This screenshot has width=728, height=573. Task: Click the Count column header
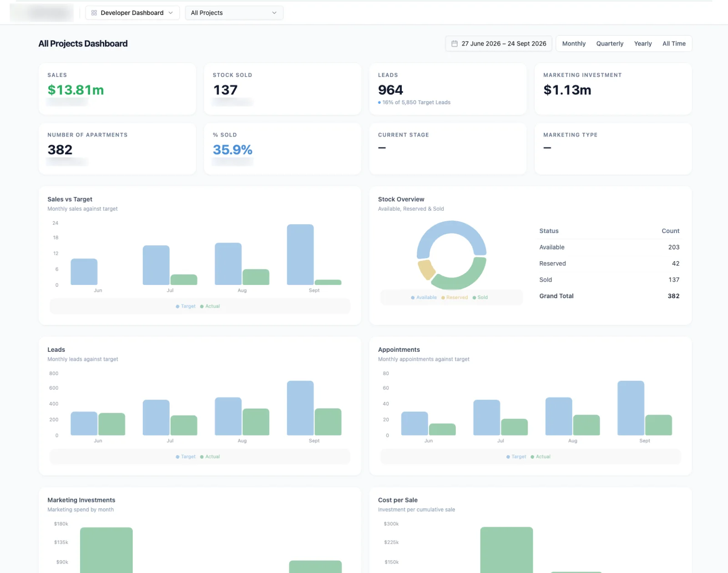(670, 231)
